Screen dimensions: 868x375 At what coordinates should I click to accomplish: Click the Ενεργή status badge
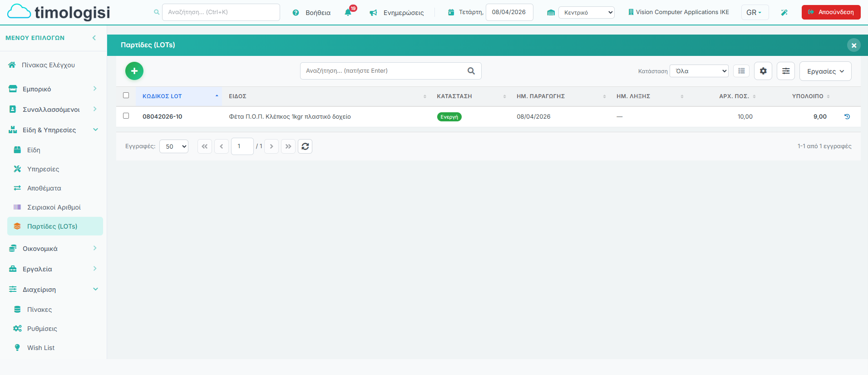[x=449, y=117]
